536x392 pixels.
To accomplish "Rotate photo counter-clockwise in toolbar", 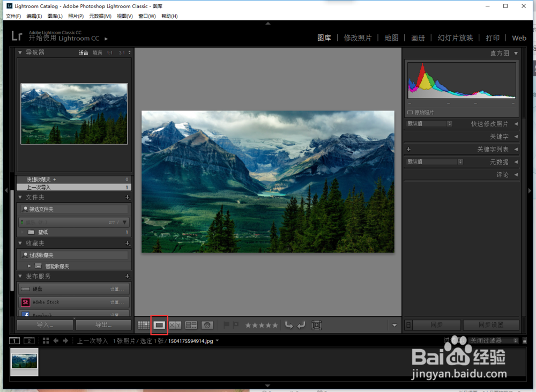I will point(289,325).
